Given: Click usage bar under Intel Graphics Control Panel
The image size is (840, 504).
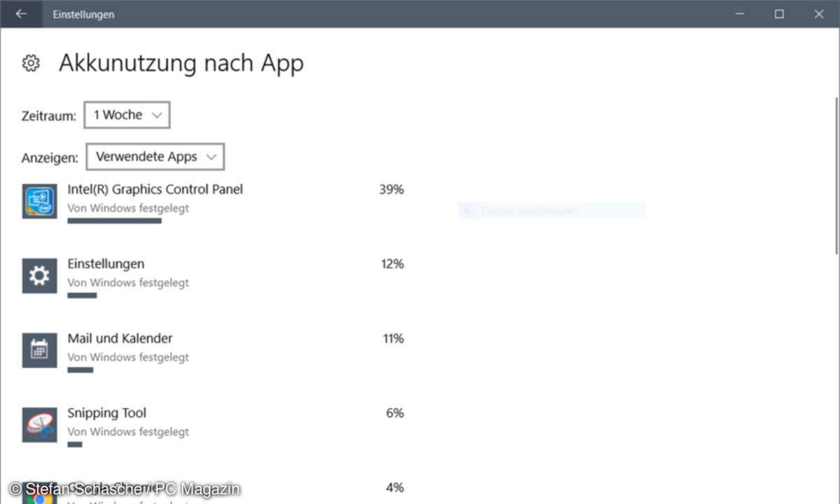Looking at the screenshot, I should click(x=114, y=220).
